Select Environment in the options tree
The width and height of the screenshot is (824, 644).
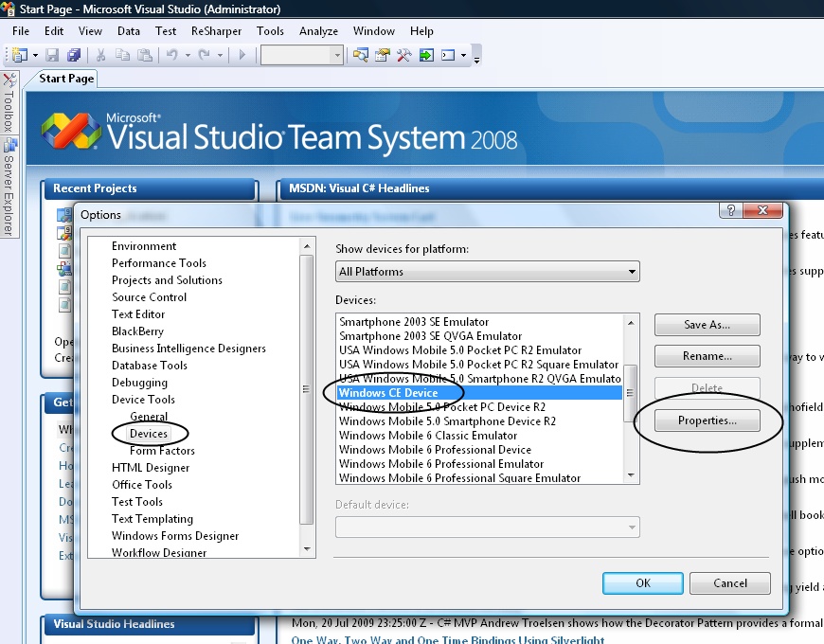point(143,246)
